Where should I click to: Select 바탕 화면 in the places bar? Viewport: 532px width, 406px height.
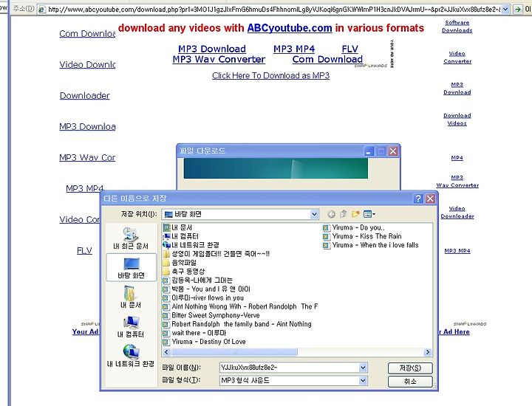[132, 268]
